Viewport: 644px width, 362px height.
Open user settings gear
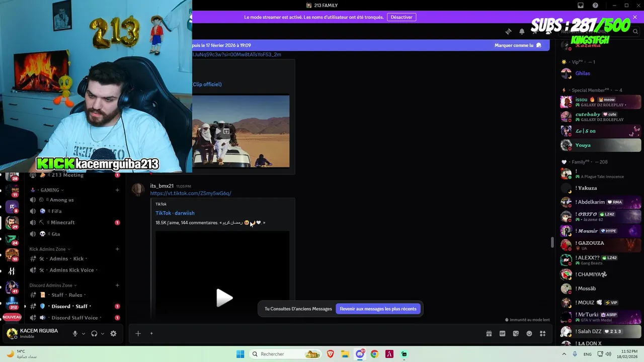pos(113,333)
